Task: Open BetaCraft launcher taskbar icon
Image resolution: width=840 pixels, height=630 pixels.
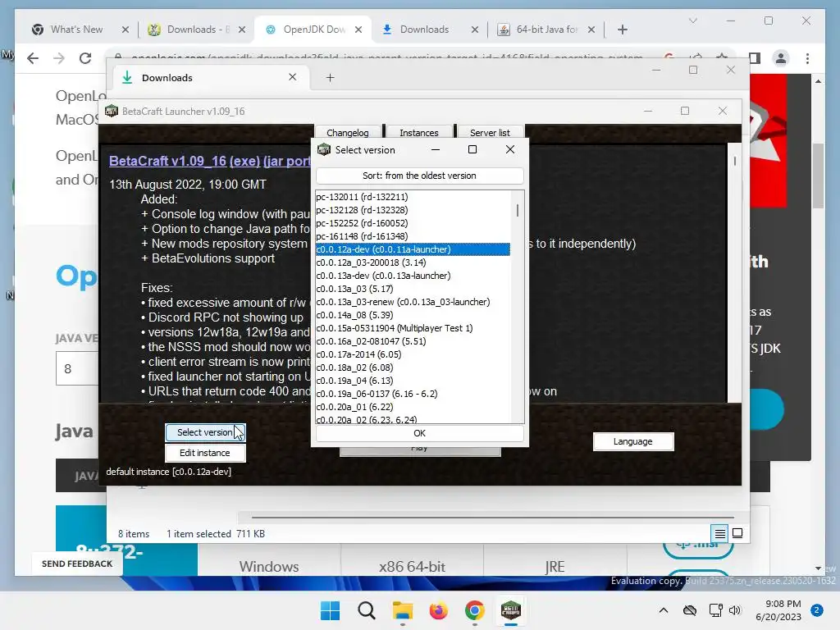Action: pos(511,610)
